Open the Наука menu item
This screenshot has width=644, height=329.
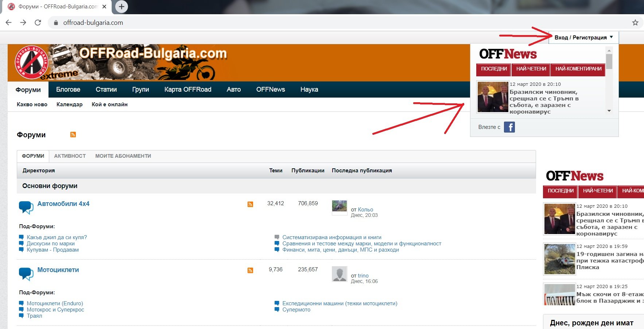pos(309,89)
